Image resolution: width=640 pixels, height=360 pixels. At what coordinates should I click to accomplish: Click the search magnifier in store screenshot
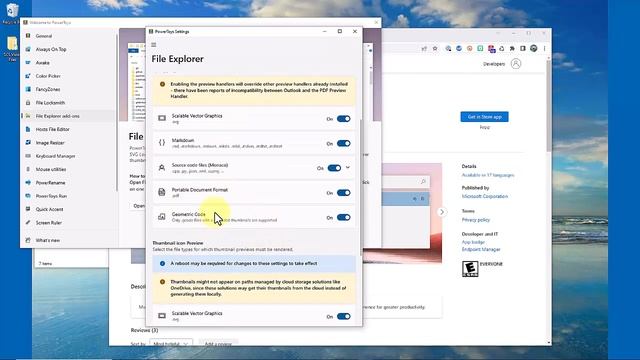423,182
